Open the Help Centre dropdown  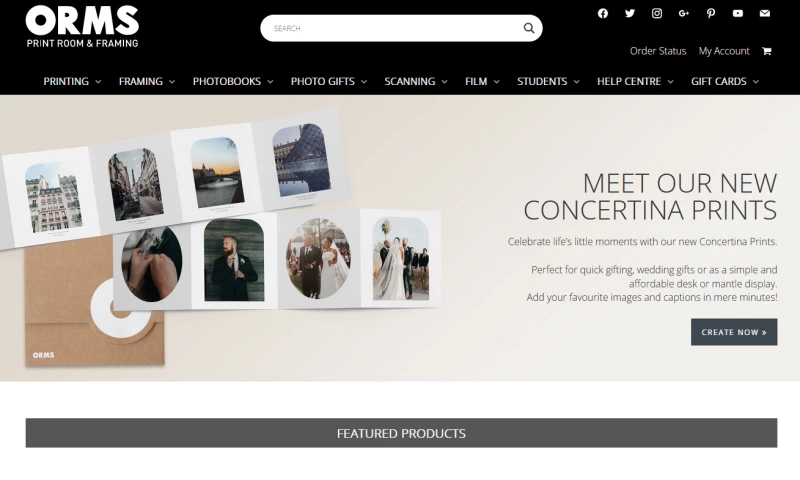tap(635, 81)
